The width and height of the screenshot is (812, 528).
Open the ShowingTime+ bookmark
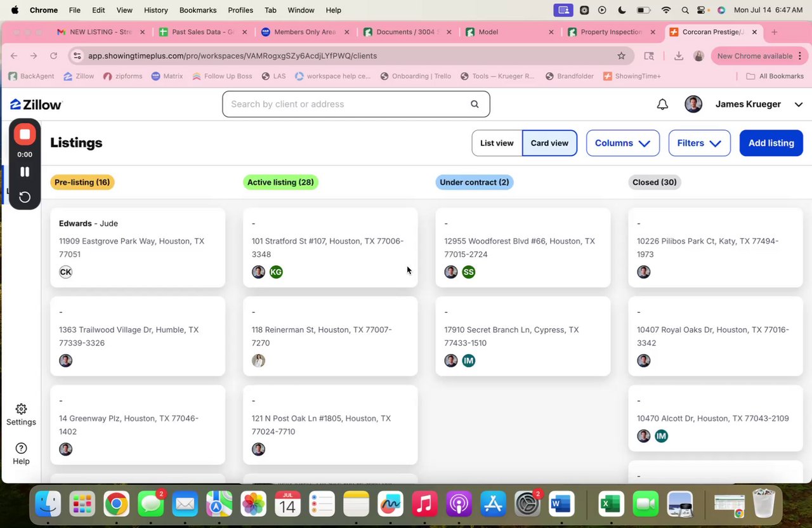pyautogui.click(x=632, y=76)
